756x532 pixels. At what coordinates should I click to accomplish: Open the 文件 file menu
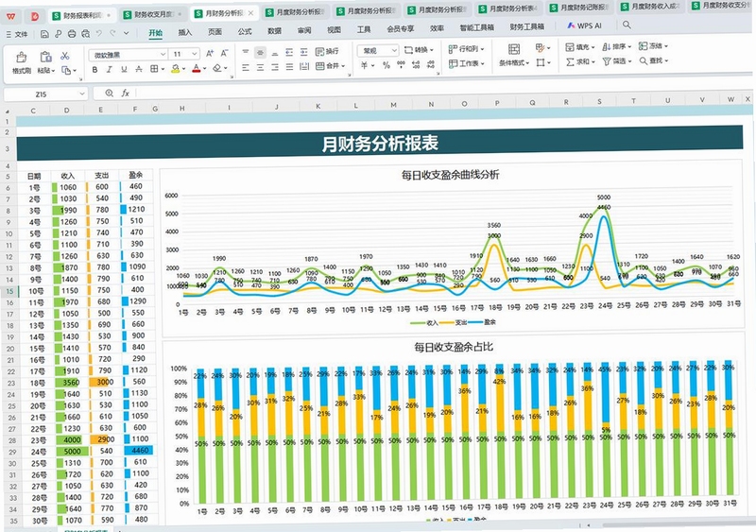click(x=17, y=34)
